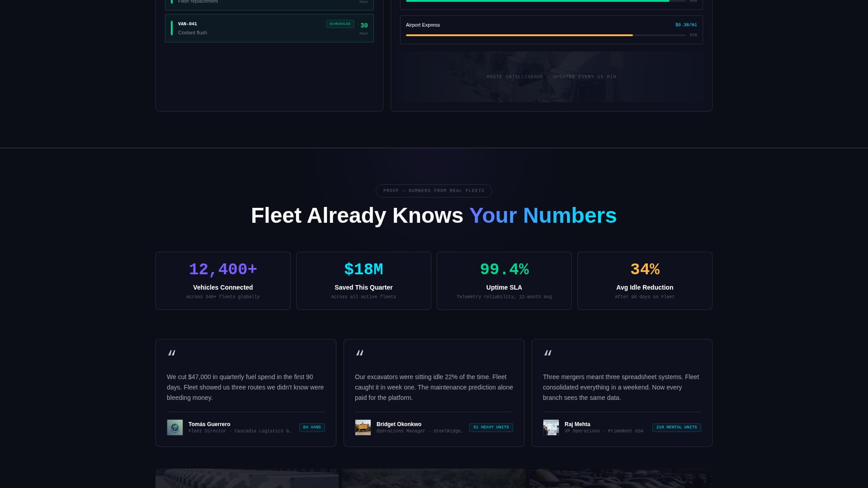Select the 12,400+ Vehicles Connected stat card
Screen dimensions: 868x488
coord(223,280)
